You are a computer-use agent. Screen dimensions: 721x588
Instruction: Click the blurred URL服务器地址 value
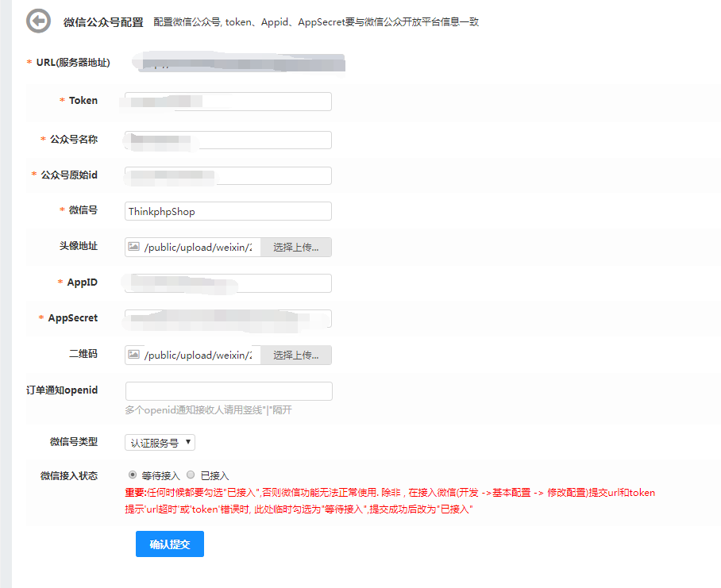tap(238, 63)
